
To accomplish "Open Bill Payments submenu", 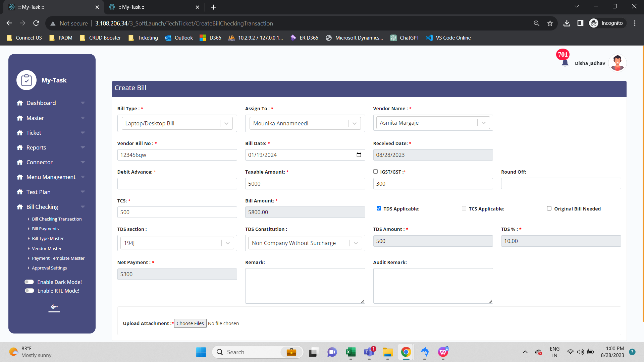I will (x=45, y=229).
